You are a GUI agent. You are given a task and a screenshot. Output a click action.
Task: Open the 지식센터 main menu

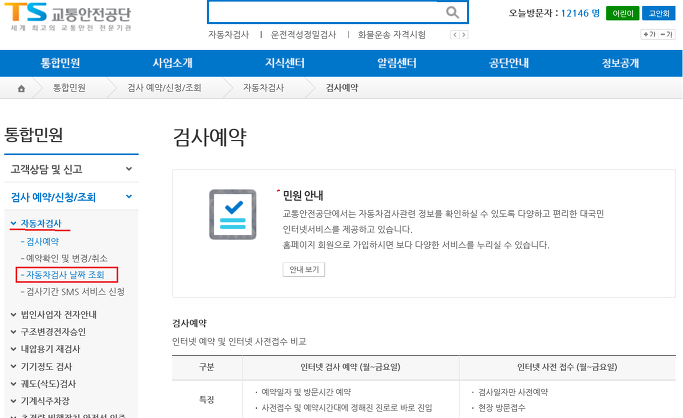click(285, 63)
